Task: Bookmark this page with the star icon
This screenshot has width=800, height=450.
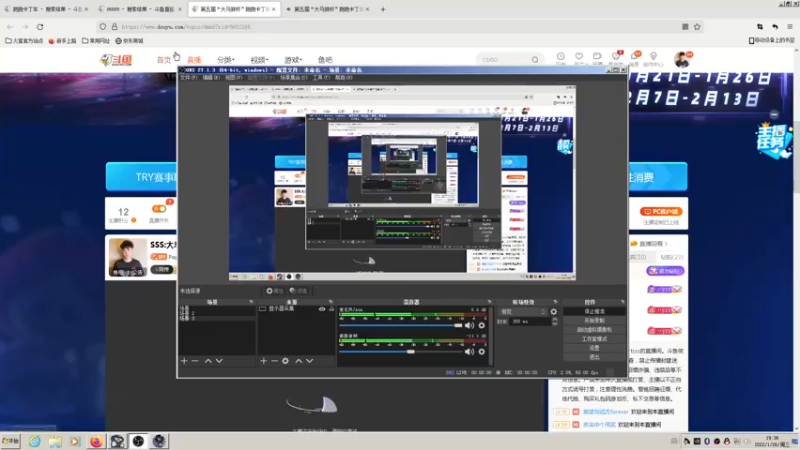Action: (697, 27)
